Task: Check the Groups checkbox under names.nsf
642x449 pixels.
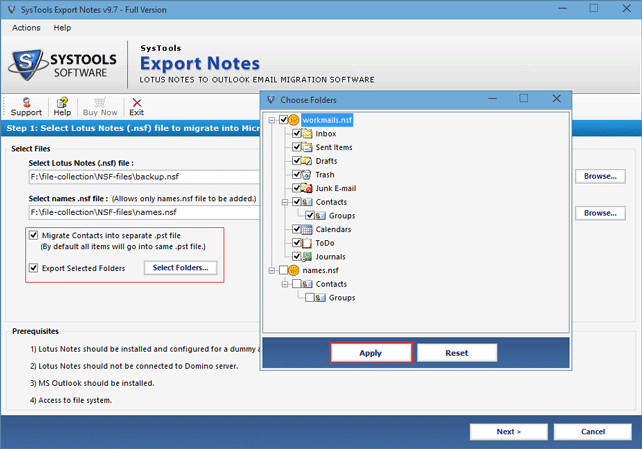Action: point(310,298)
